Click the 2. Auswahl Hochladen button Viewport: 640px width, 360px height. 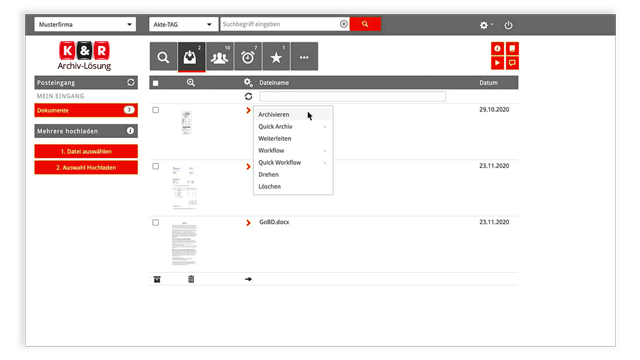point(86,168)
